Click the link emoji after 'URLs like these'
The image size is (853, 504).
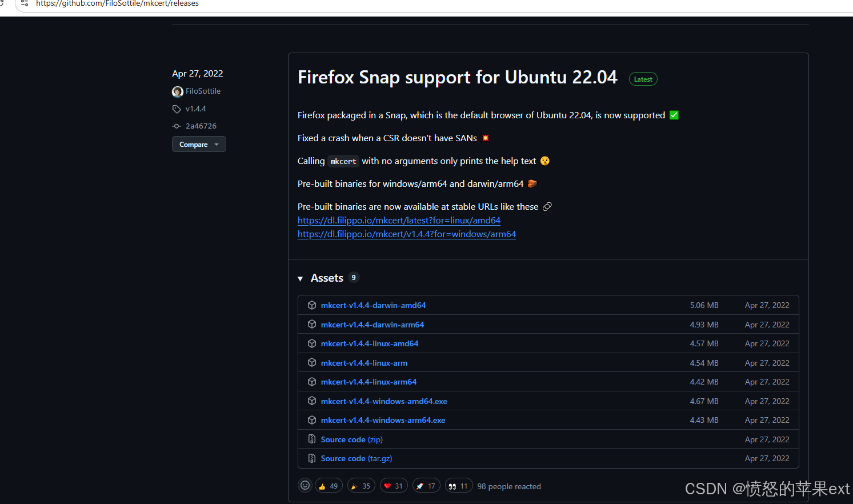coord(547,206)
